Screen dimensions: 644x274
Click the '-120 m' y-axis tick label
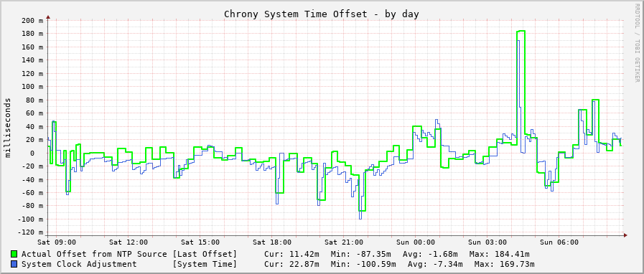tap(30, 232)
